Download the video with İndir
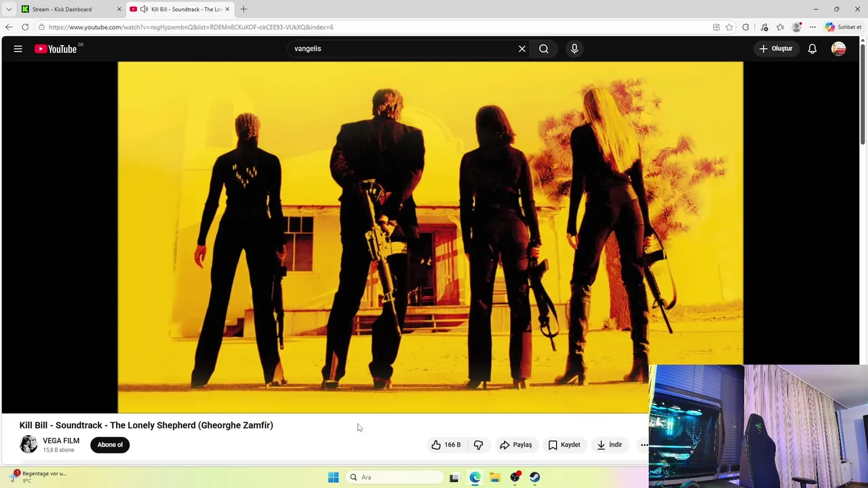The height and width of the screenshot is (488, 868). (x=610, y=445)
